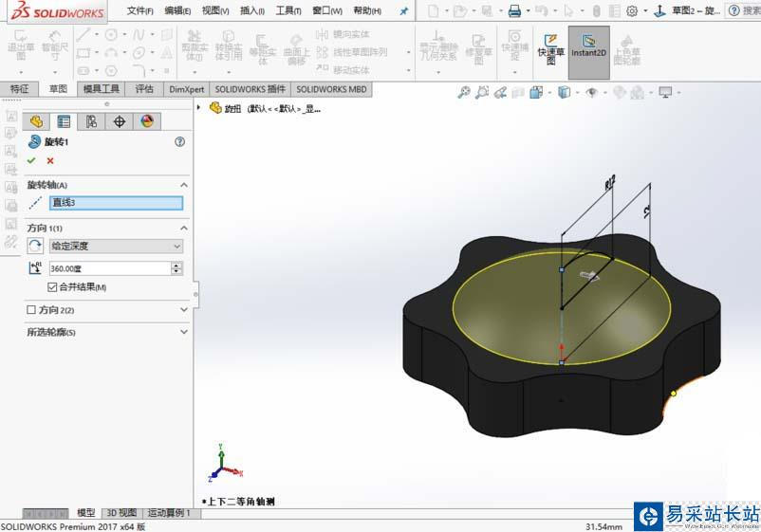Image resolution: width=761 pixels, height=532 pixels.
Task: Cancel the revolve with the red X
Action: (x=50, y=160)
